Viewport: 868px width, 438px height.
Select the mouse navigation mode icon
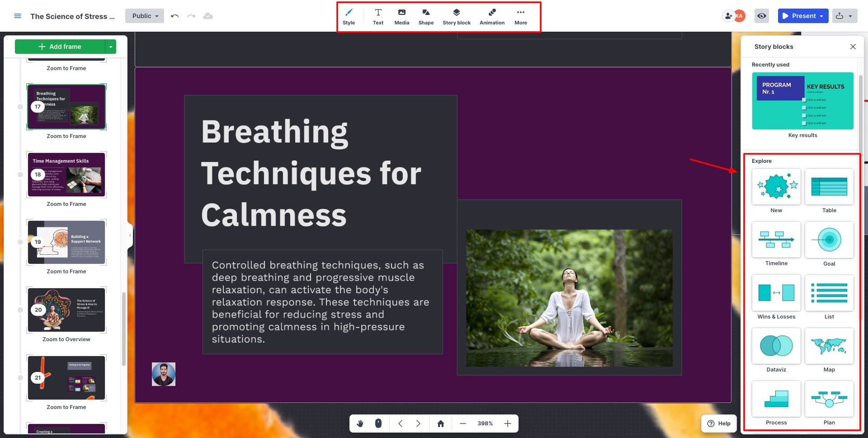[x=378, y=424]
